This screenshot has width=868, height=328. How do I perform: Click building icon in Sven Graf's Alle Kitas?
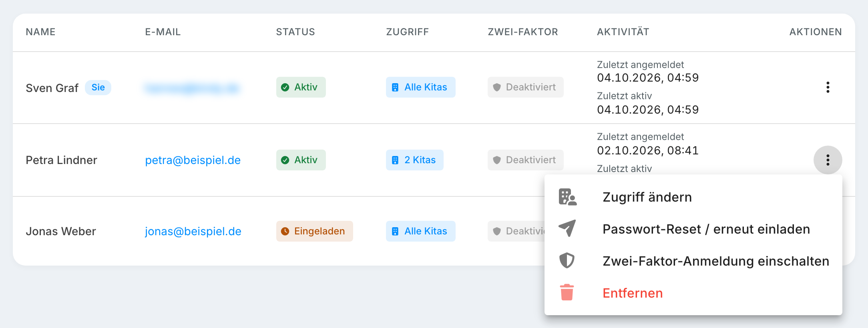[395, 87]
